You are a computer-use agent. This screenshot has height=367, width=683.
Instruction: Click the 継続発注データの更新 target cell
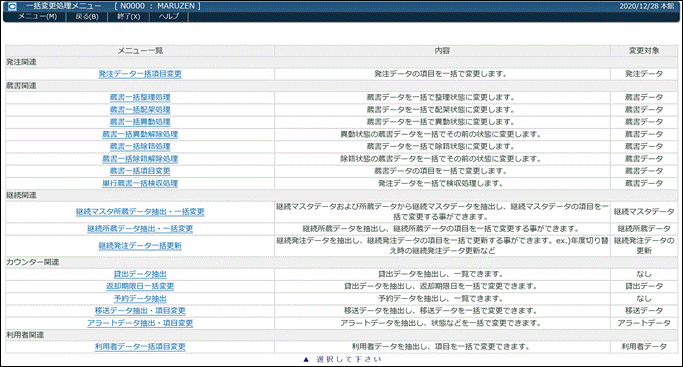tap(644, 246)
